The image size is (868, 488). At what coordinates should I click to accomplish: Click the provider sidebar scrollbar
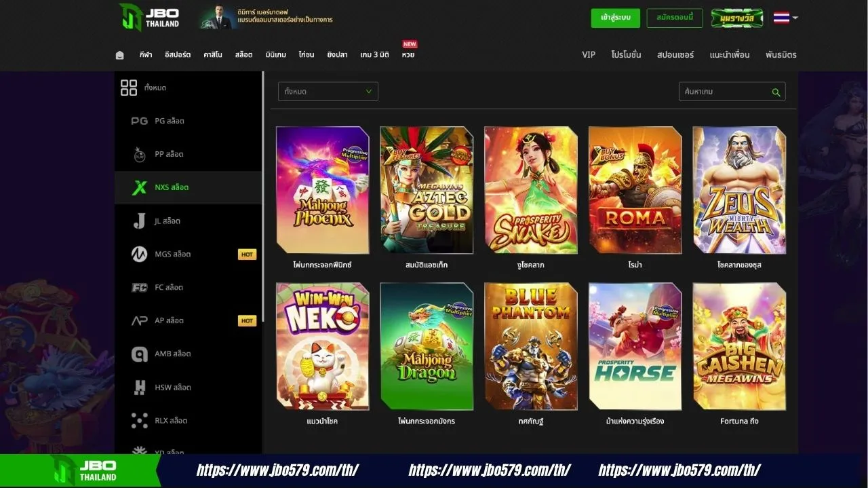pyautogui.click(x=263, y=197)
